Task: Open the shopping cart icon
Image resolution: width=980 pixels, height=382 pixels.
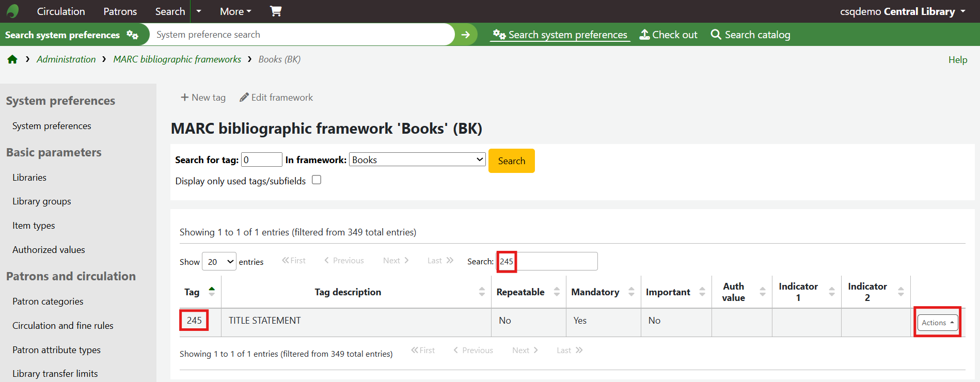Action: [x=276, y=11]
